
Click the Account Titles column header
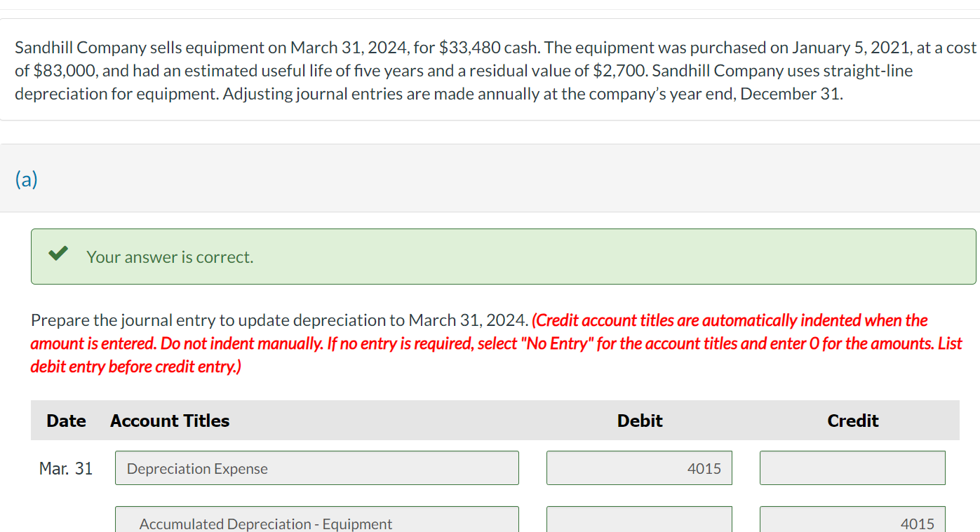(169, 421)
